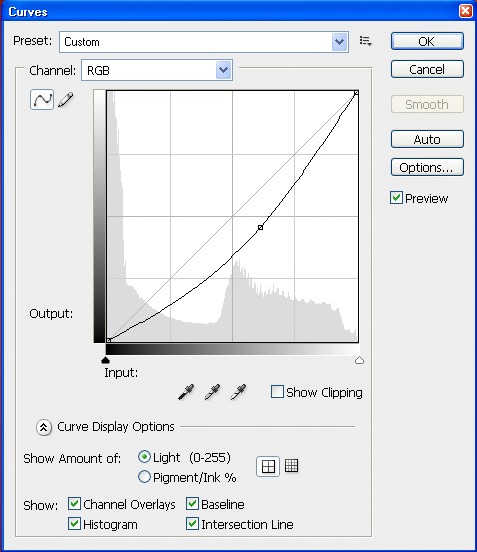Screen dimensions: 477x552
Task: Select the middle control point on curve
Action: click(x=261, y=227)
